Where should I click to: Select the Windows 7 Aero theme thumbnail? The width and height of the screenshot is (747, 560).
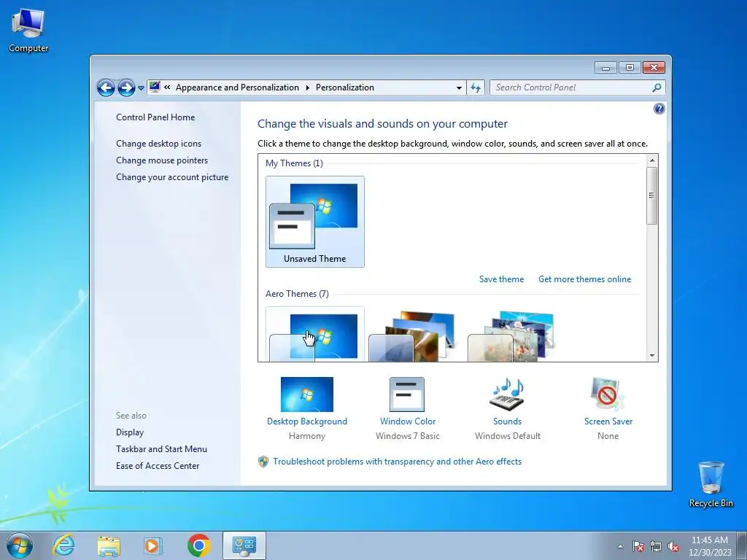click(315, 334)
